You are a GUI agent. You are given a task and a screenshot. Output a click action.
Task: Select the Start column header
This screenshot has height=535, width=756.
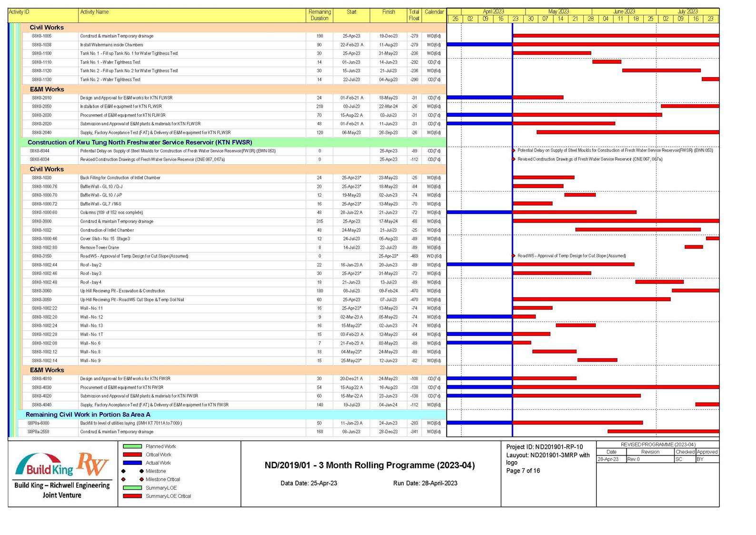351,15
